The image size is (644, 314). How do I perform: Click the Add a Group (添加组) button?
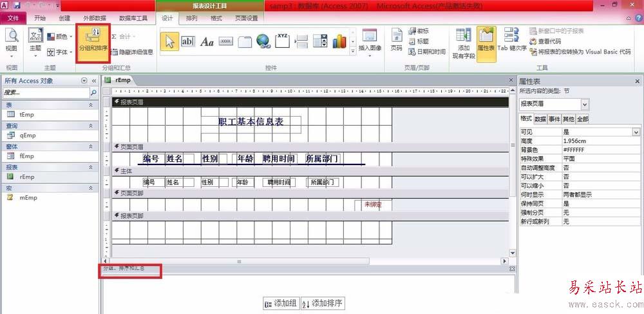(281, 304)
